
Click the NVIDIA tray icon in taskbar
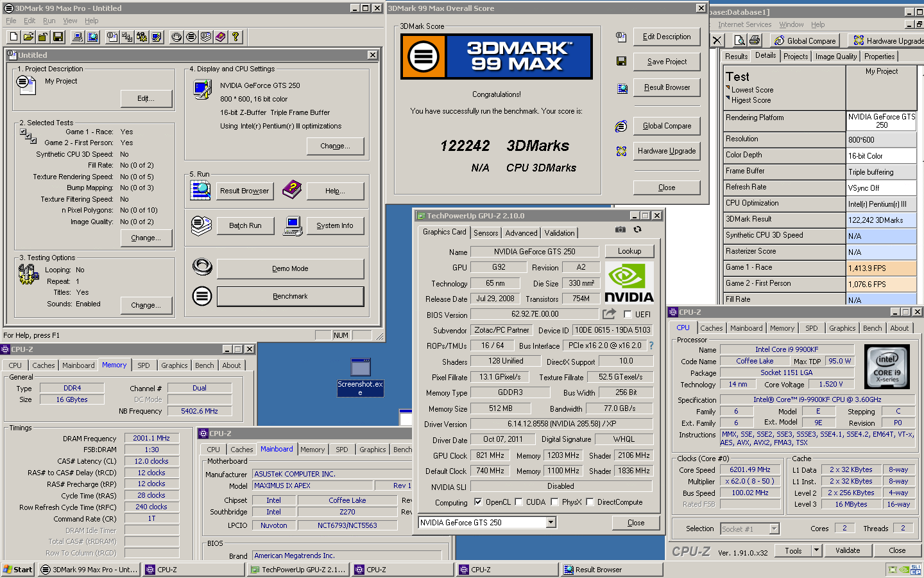pyautogui.click(x=905, y=569)
